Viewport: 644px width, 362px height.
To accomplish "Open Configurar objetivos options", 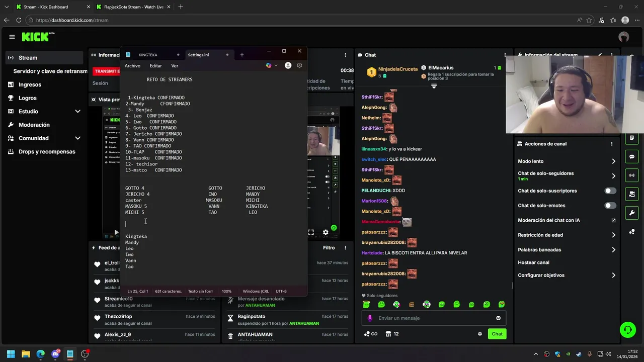I will 567,275.
